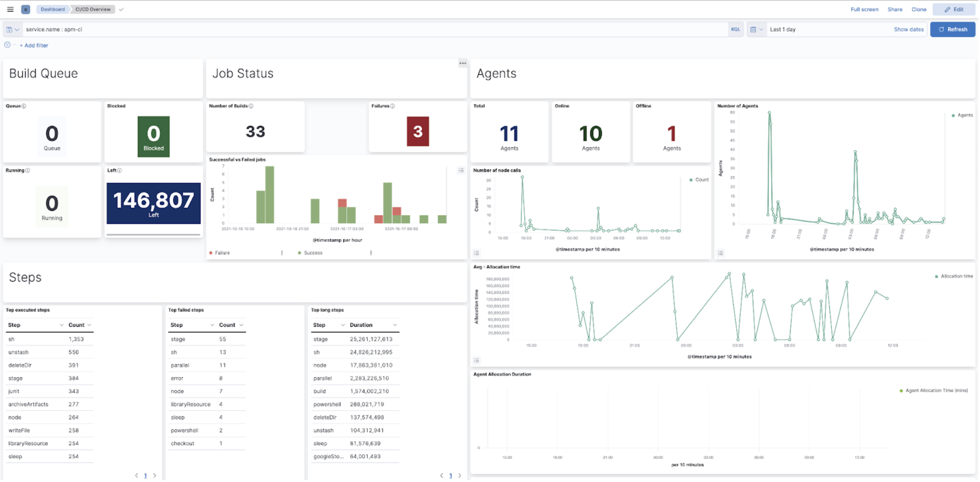Toggle the Agents legend on Number of Agents chart
The image size is (980, 482).
pyautogui.click(x=962, y=115)
